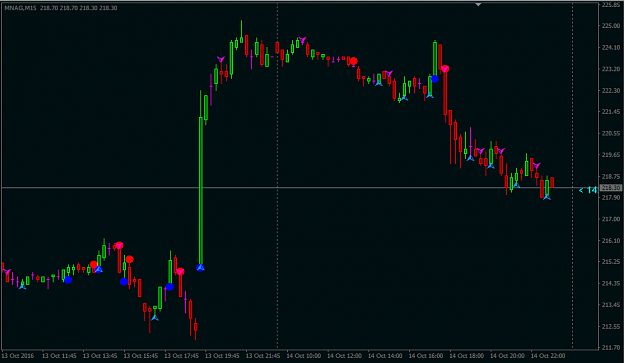Image resolution: width=625 pixels, height=363 pixels.
Task: Click the tallest green candle body
Action: pos(201,191)
